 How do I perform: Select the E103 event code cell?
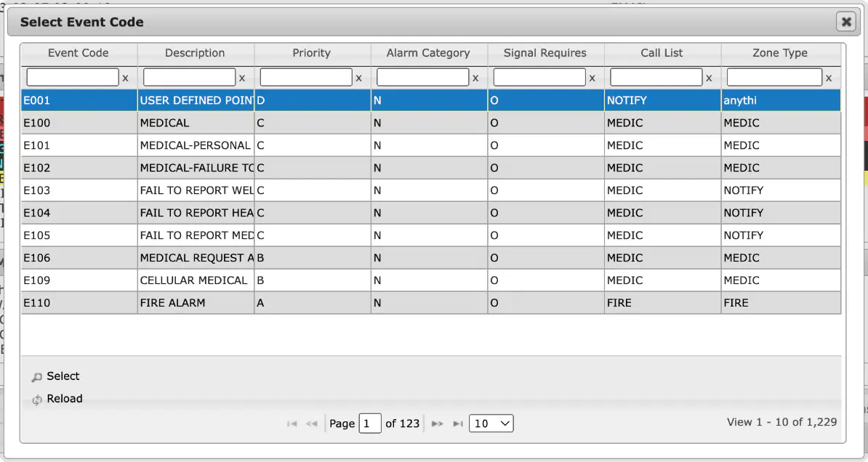coord(79,190)
